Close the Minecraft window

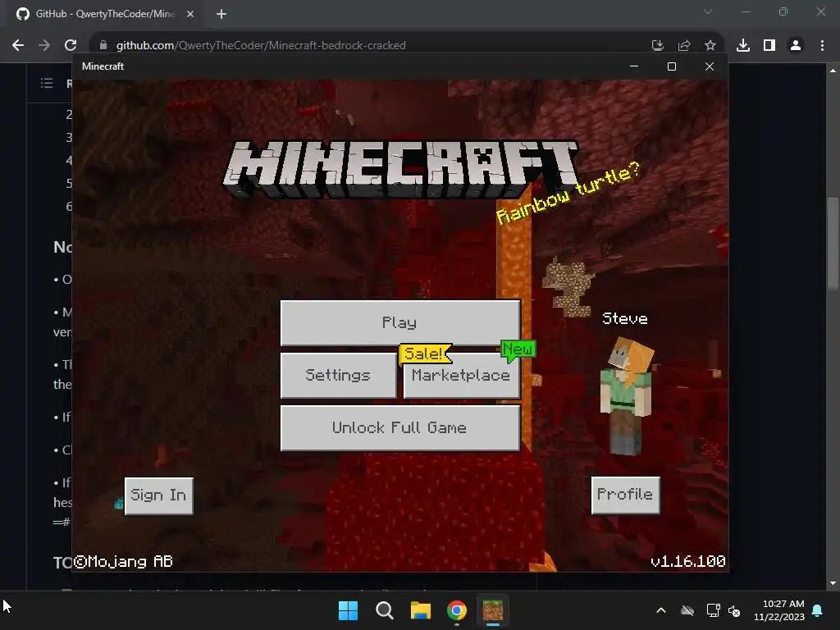[710, 66]
